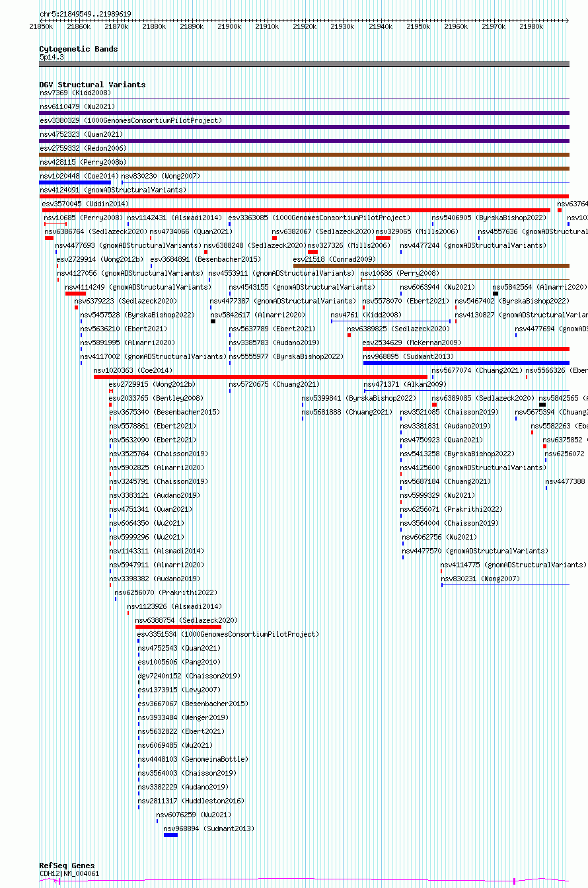The width and height of the screenshot is (588, 888).
Task: Click the nsv3521085 (Chaisson2019) label
Action: pos(449,412)
